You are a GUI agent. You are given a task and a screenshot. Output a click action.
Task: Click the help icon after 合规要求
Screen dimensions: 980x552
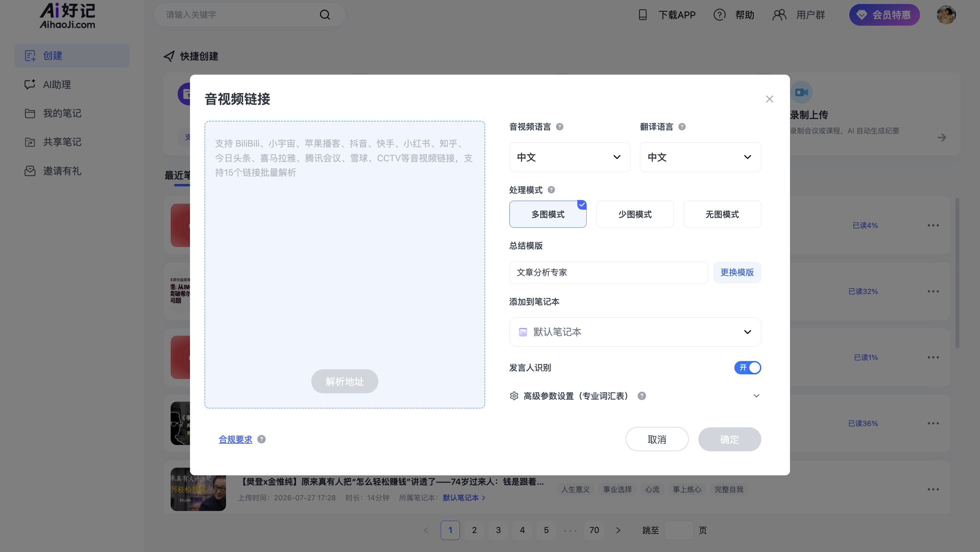pos(261,439)
